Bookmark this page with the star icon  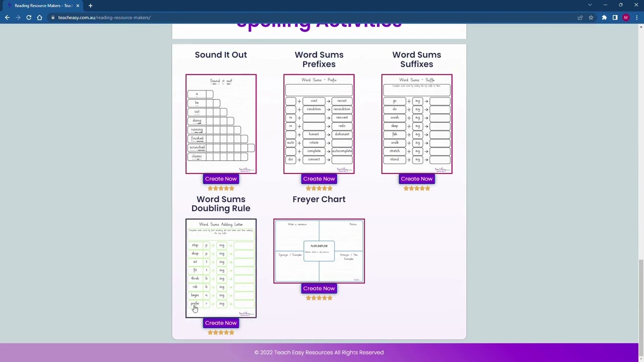pos(591,18)
